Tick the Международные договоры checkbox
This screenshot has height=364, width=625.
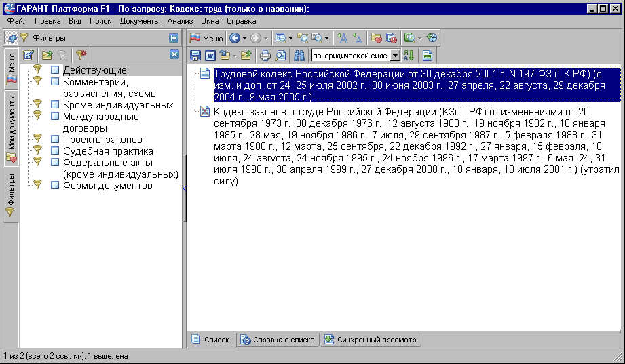[x=55, y=117]
